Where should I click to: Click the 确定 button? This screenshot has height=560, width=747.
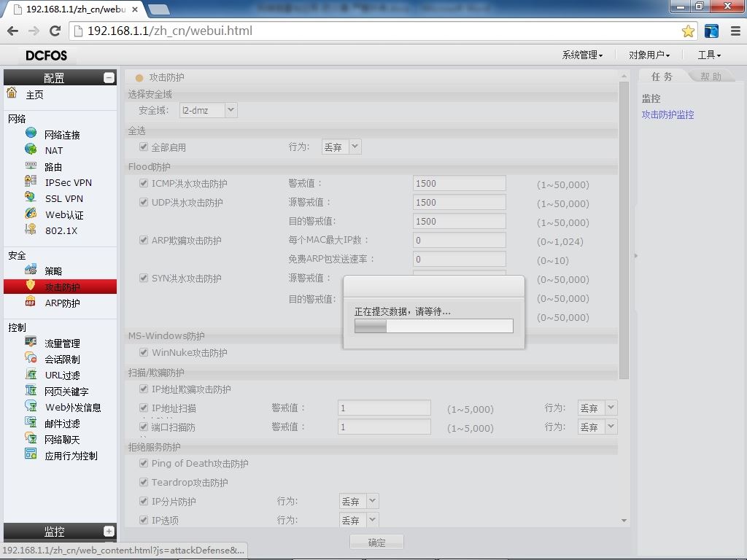pyautogui.click(x=377, y=542)
